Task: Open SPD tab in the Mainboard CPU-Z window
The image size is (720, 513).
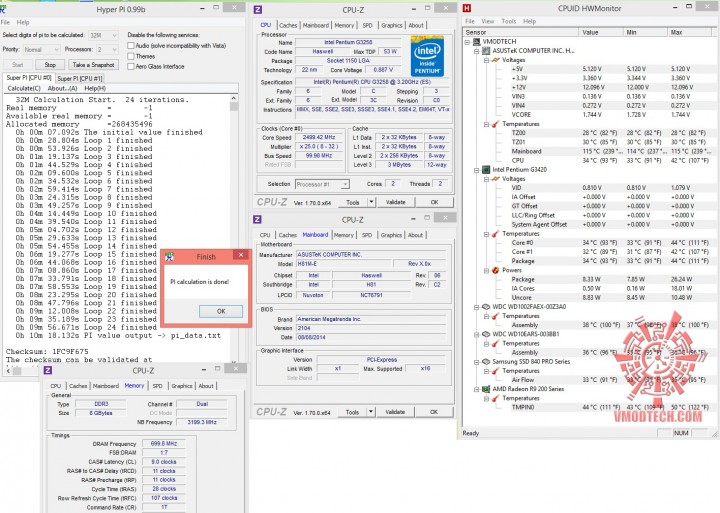Action: tap(366, 235)
